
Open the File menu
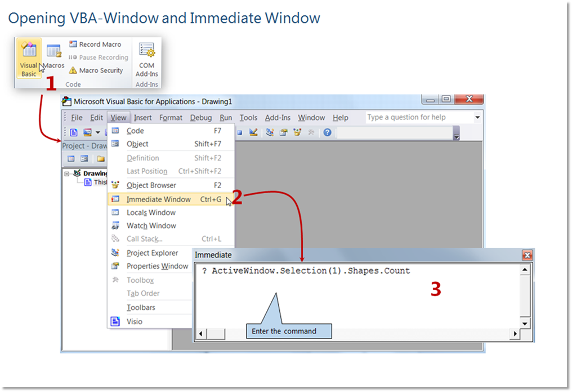tap(77, 118)
